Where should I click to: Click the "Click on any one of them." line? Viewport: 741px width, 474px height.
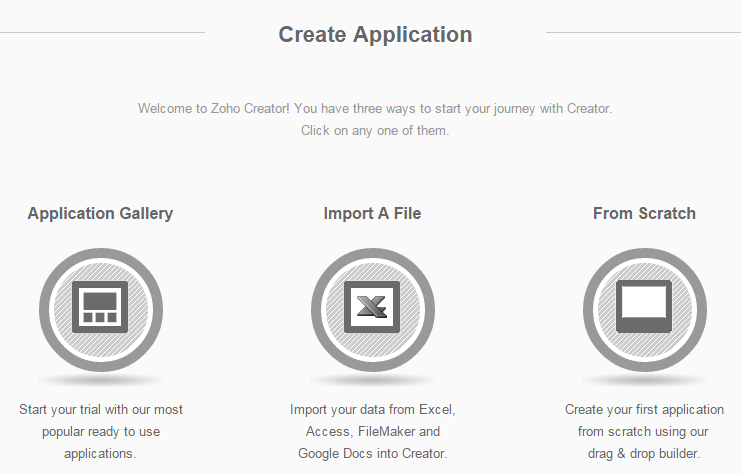pyautogui.click(x=375, y=131)
